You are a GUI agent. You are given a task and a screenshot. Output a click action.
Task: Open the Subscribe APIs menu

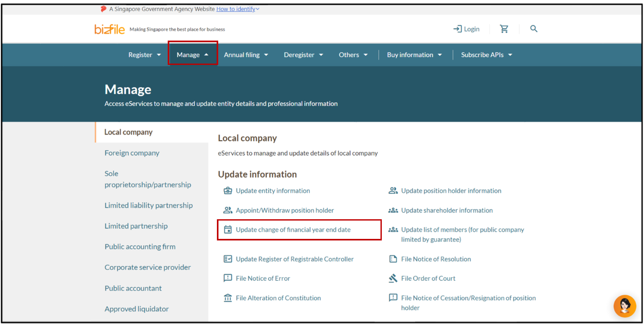click(486, 55)
